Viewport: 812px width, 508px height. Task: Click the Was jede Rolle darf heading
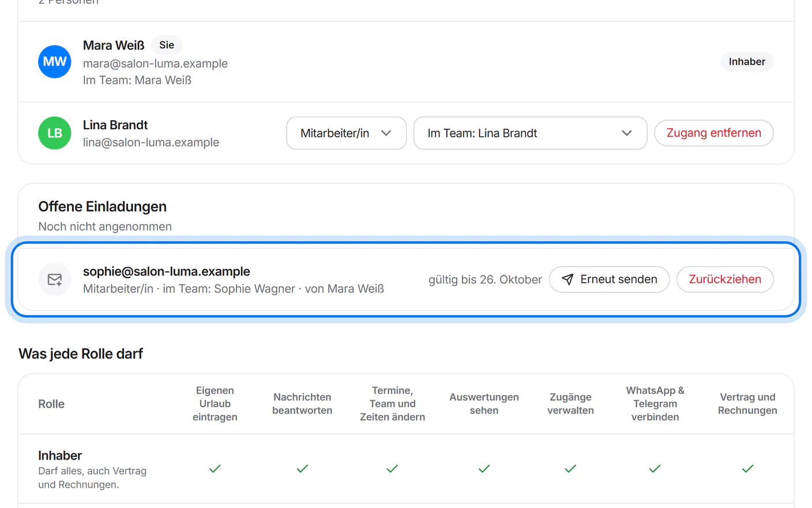pyautogui.click(x=81, y=354)
